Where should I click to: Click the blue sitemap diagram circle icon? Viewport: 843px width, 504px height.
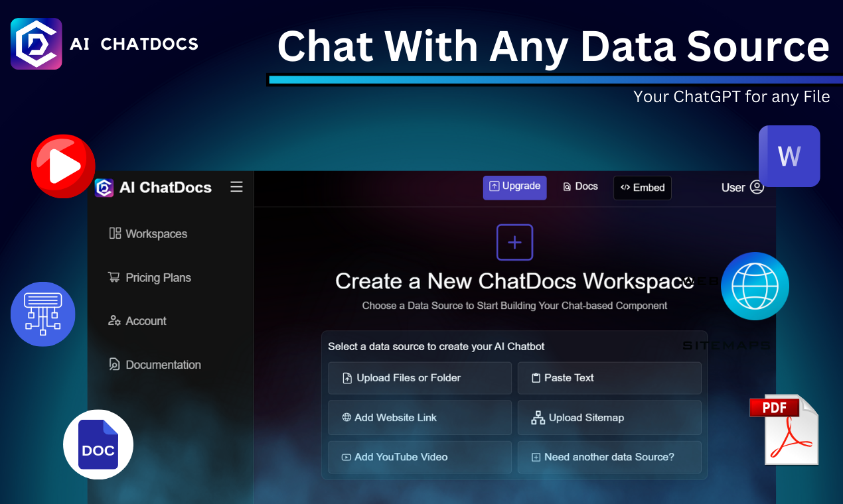pyautogui.click(x=43, y=314)
